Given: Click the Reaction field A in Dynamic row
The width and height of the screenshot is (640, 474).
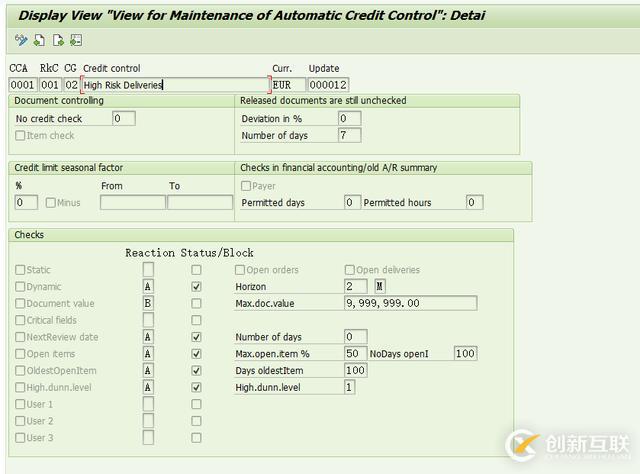Looking at the screenshot, I should [149, 287].
